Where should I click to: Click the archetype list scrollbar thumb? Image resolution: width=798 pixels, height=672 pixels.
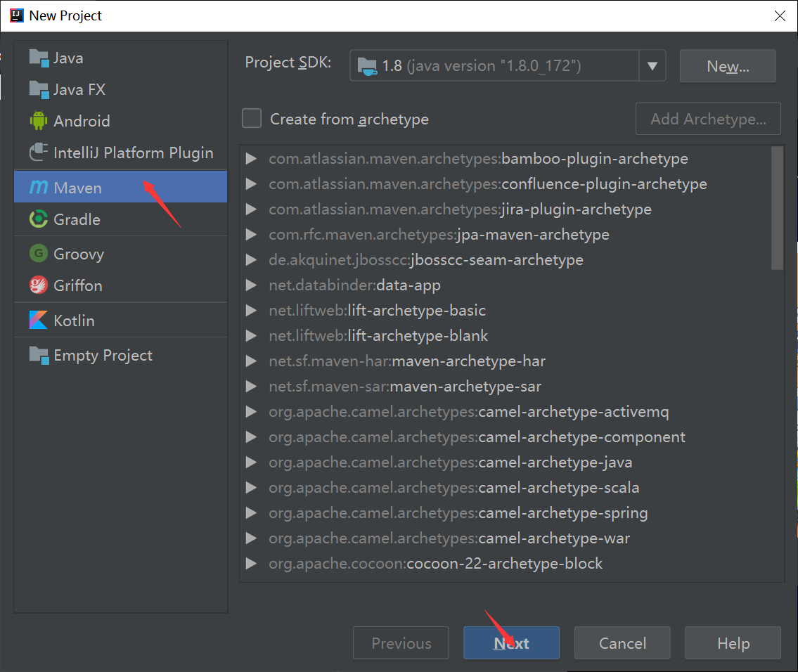pos(777,207)
